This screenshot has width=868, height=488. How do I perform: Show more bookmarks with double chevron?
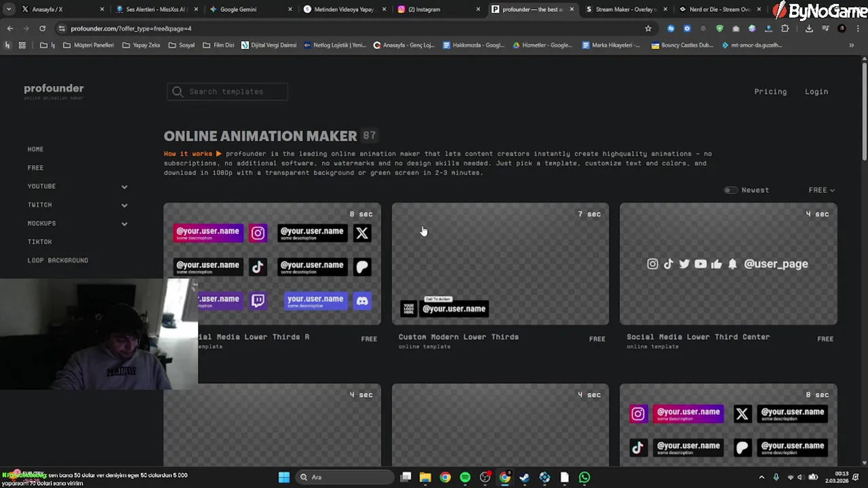pyautogui.click(x=852, y=45)
